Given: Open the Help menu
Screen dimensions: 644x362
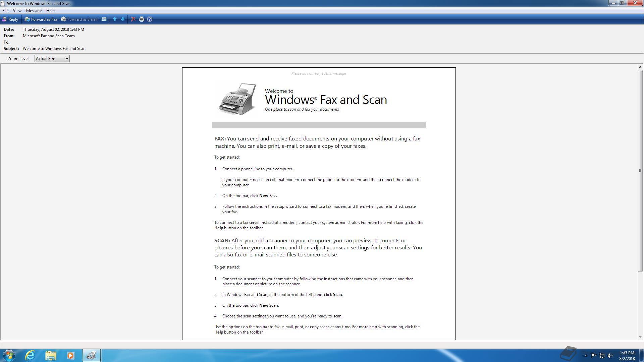Looking at the screenshot, I should 50,11.
